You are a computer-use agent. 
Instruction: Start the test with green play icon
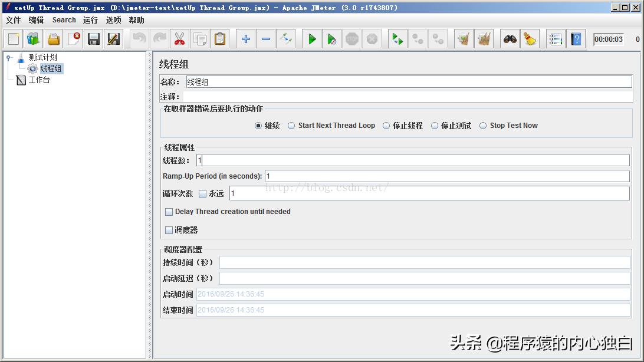coord(311,38)
